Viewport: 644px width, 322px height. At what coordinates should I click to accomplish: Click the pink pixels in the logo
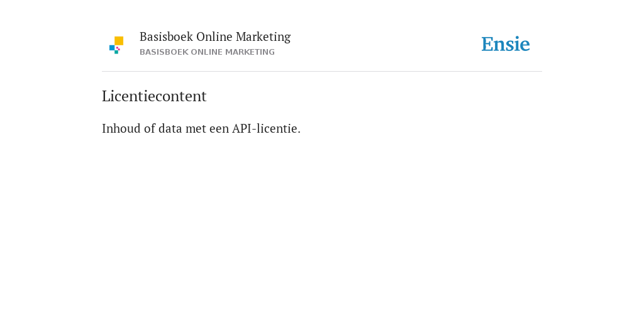[x=118, y=48]
